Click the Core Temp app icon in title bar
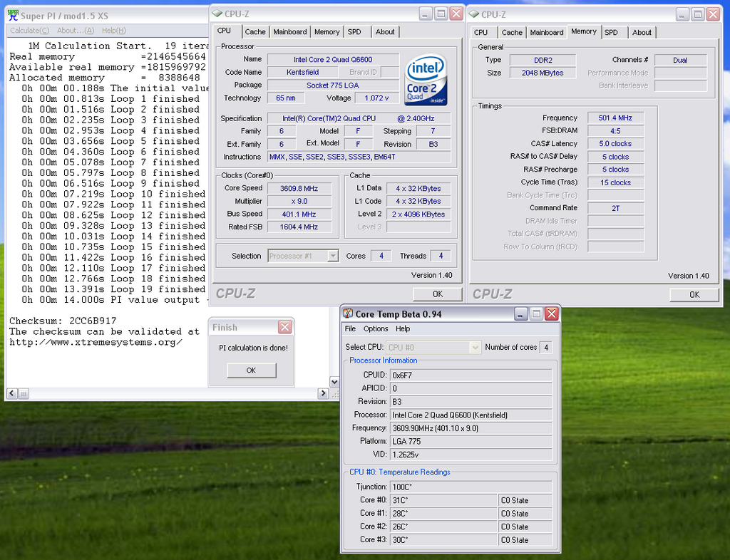Viewport: 730px width, 560px height. coord(348,313)
